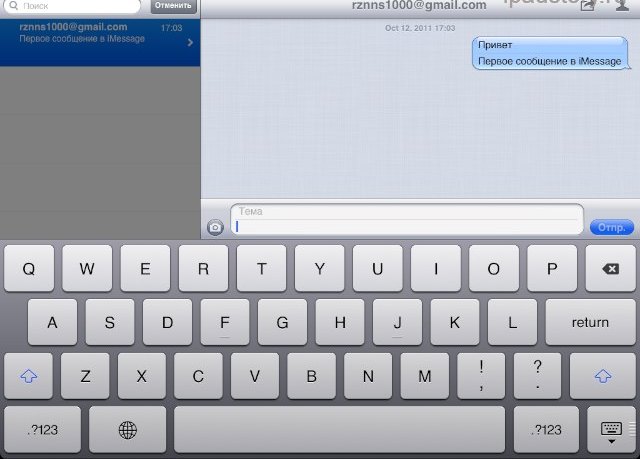Focus the Тема subject field
This screenshot has height=459, width=640.
[x=407, y=211]
